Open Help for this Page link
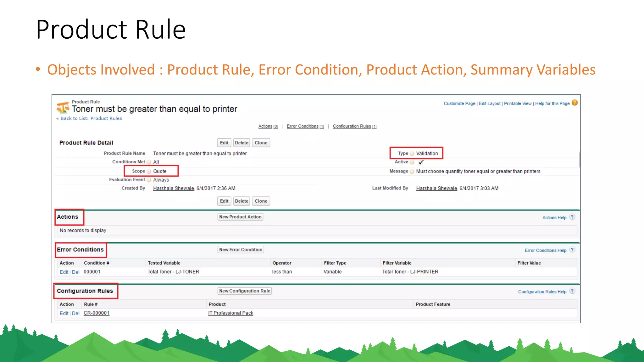Image resolution: width=644 pixels, height=362 pixels. click(x=552, y=103)
